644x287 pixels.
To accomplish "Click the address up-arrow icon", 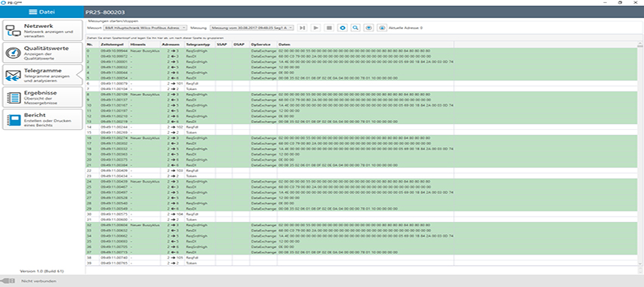I will coord(369,27).
